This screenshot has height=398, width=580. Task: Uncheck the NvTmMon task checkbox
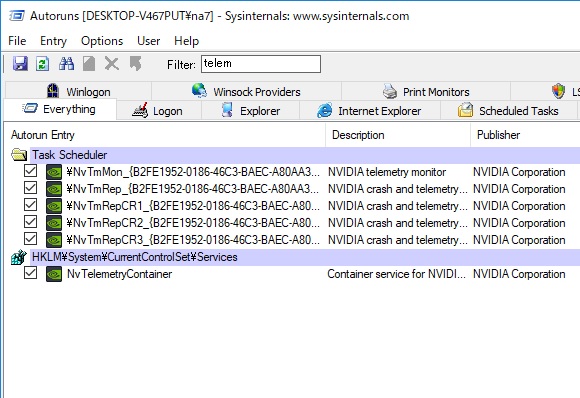pyautogui.click(x=30, y=171)
